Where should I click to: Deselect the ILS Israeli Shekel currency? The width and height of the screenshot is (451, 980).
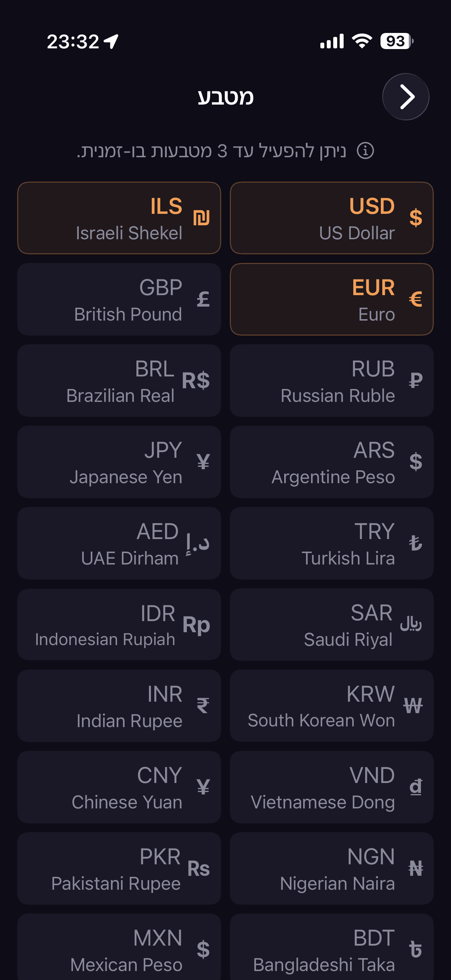pyautogui.click(x=119, y=218)
